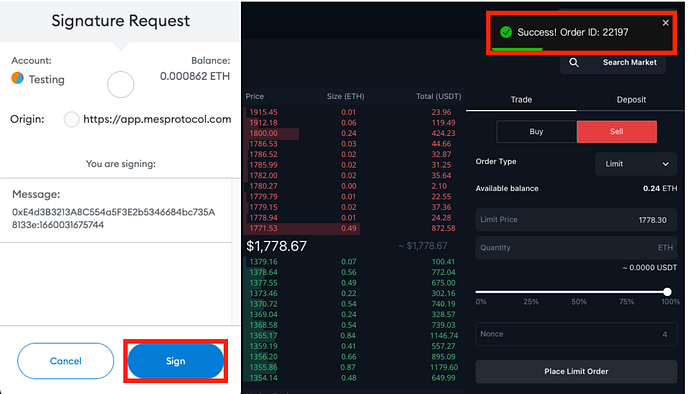Select the 1379.16 bid price row
The height and width of the screenshot is (394, 700).
pos(354,261)
